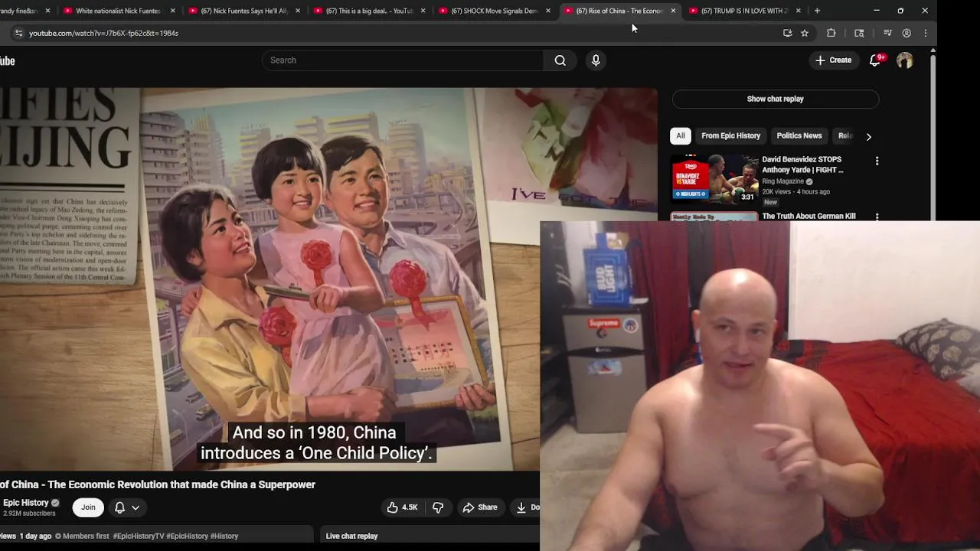Join the Epic History channel
The width and height of the screenshot is (980, 551).
coord(88,507)
